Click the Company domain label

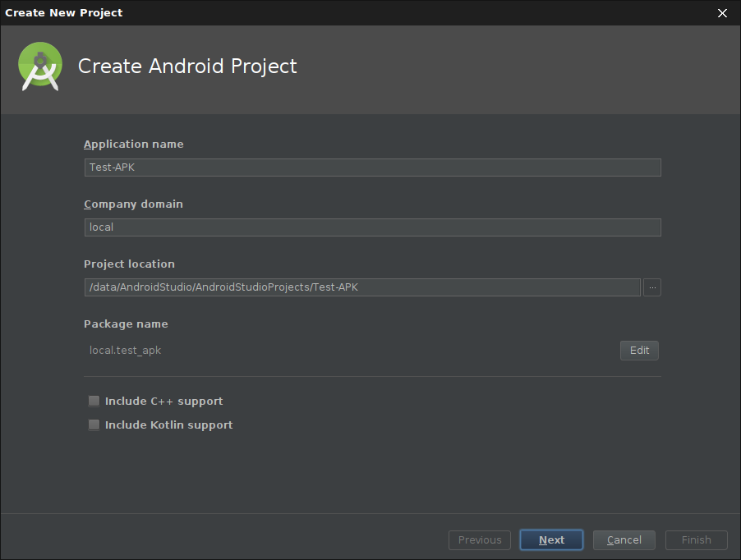tap(133, 204)
